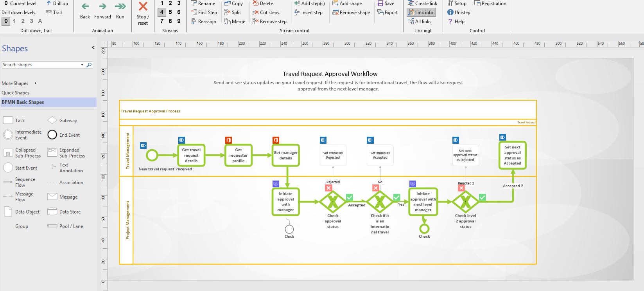Click the Create link icon
This screenshot has width=644, height=291.
411,4
